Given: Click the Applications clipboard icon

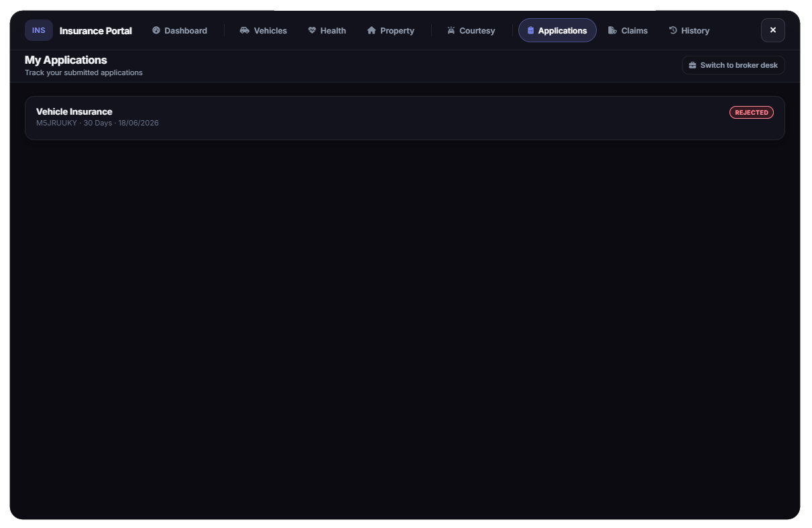Looking at the screenshot, I should 531,30.
